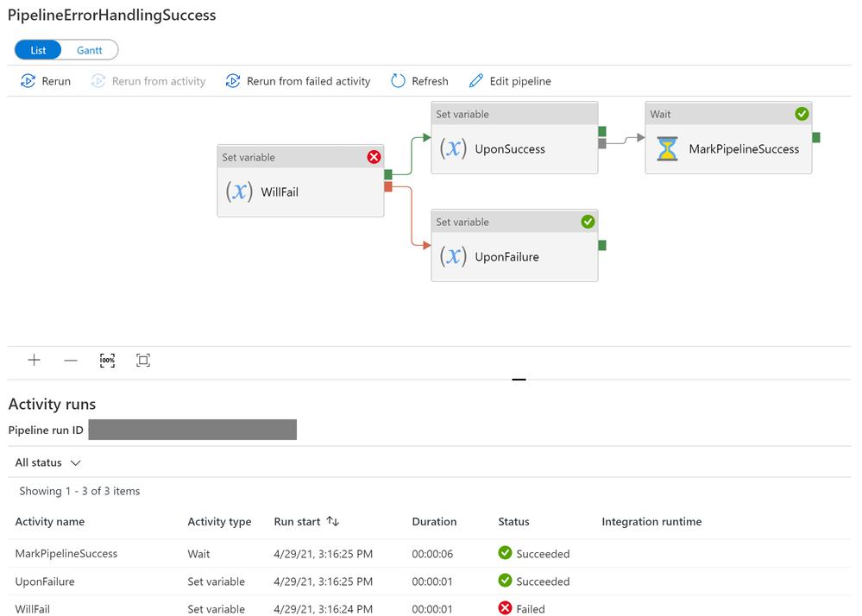The width and height of the screenshot is (862, 616).
Task: Click the red failed icon on WillFail
Action: coord(374,157)
